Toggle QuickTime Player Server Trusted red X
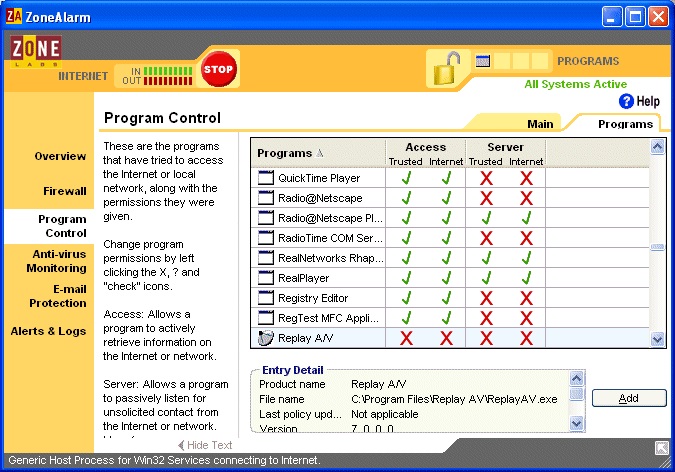The width and height of the screenshot is (675, 472). tap(486, 178)
